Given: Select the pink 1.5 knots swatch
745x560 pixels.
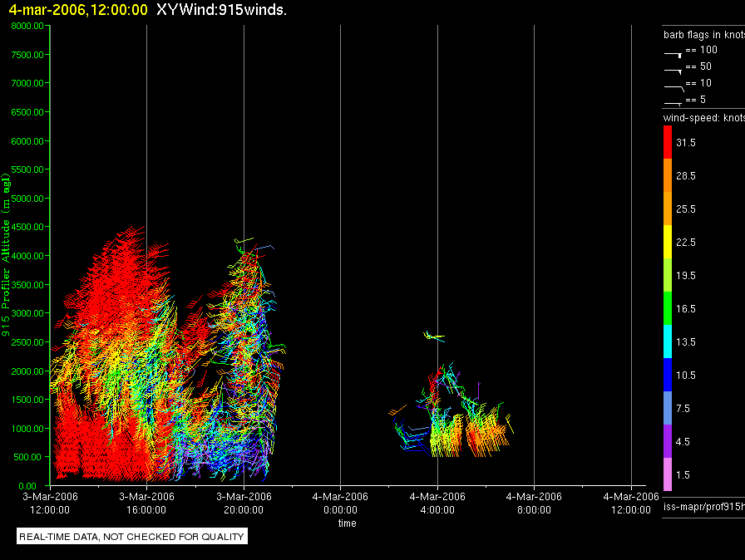Looking at the screenshot, I should click(x=668, y=474).
